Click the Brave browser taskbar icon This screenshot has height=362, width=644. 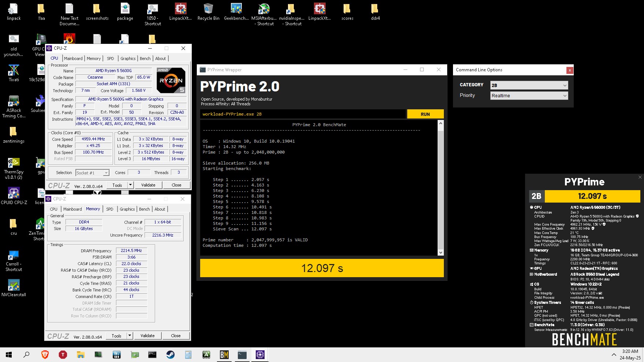coord(45,354)
